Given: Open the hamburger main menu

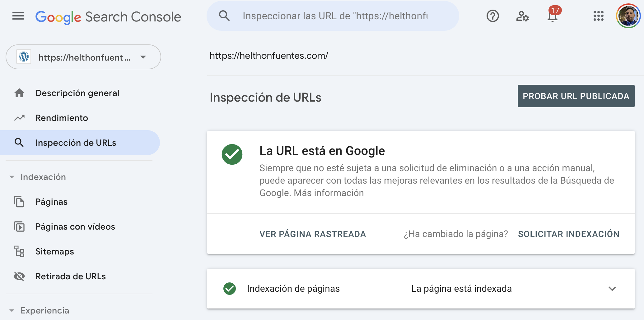Looking at the screenshot, I should [x=18, y=16].
